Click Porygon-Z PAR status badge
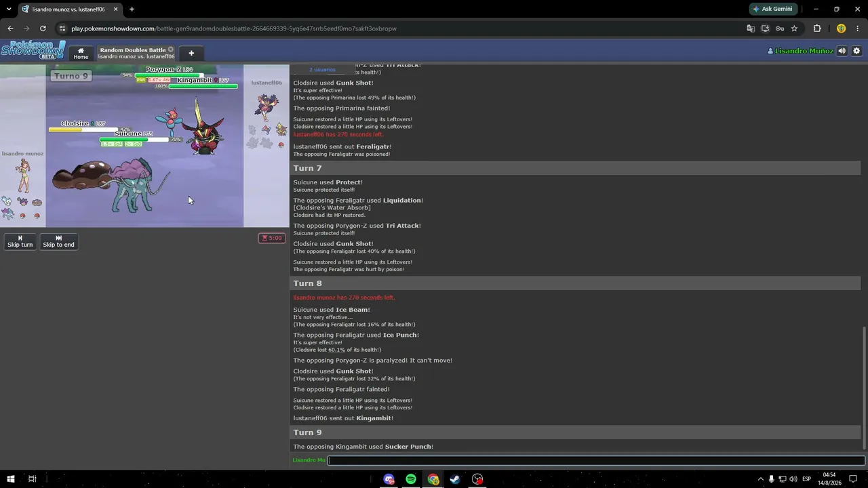The height and width of the screenshot is (488, 868). tap(141, 80)
